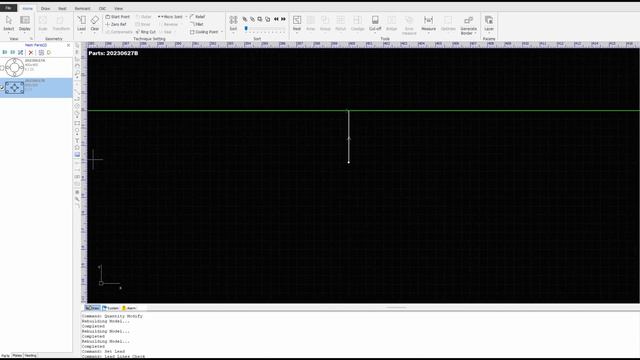Close the Nest Parts panel
Screen dimensions: 640x360
tap(68, 45)
